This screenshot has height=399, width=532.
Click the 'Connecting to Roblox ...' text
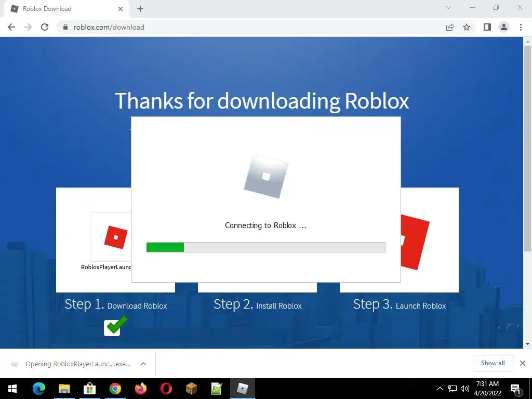[x=265, y=225]
